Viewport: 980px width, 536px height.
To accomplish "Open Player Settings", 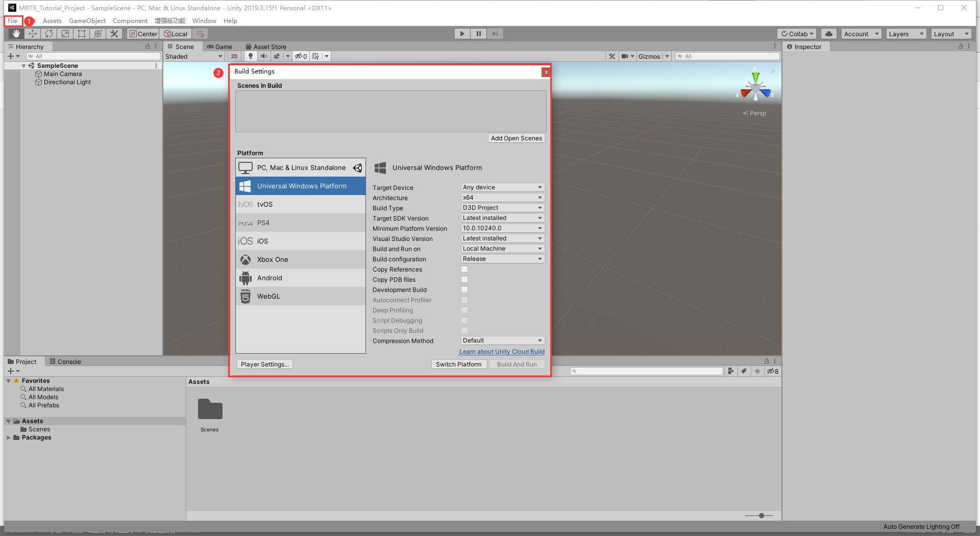I will (x=265, y=364).
